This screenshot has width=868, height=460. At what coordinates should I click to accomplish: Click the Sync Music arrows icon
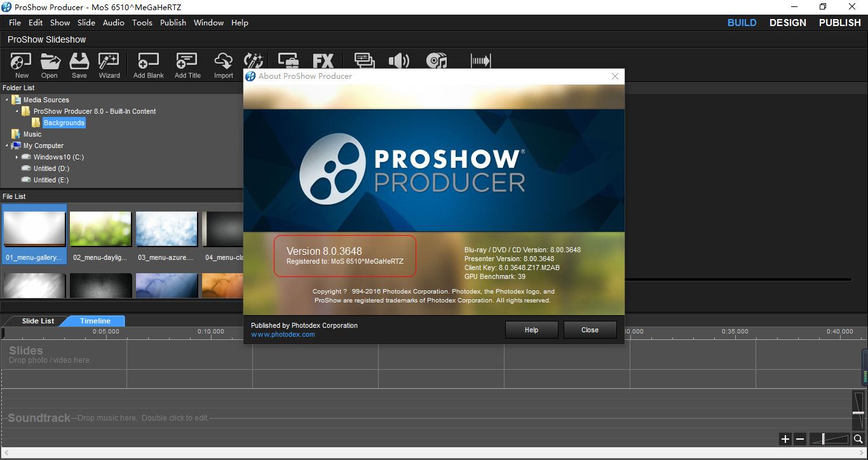481,61
